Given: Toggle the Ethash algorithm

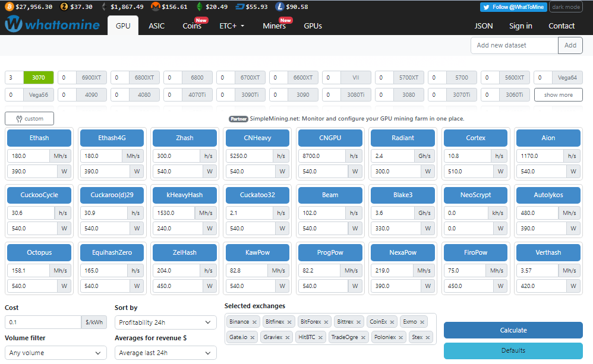Looking at the screenshot, I should point(39,138).
